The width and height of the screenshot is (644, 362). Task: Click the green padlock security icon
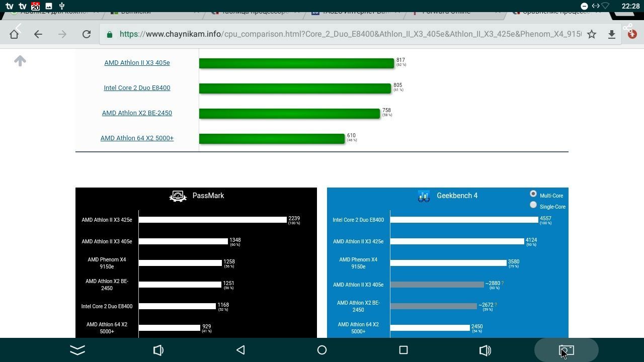point(109,34)
